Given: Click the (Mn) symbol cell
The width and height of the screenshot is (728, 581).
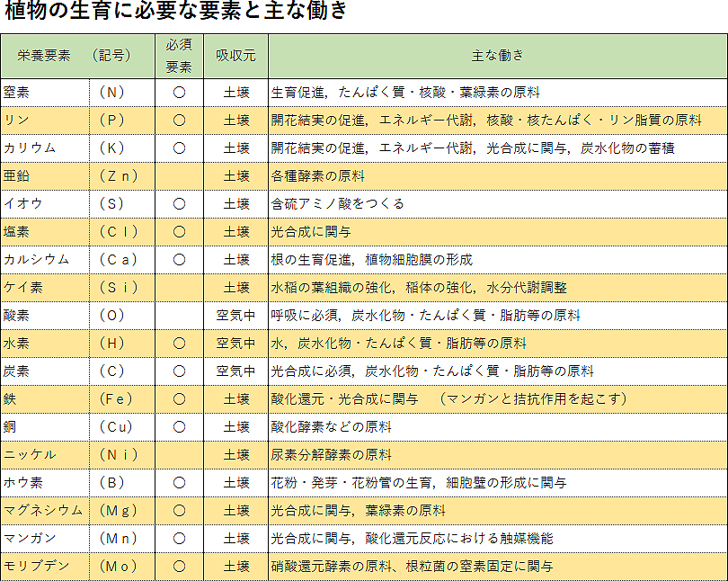Looking at the screenshot, I should click(122, 538).
